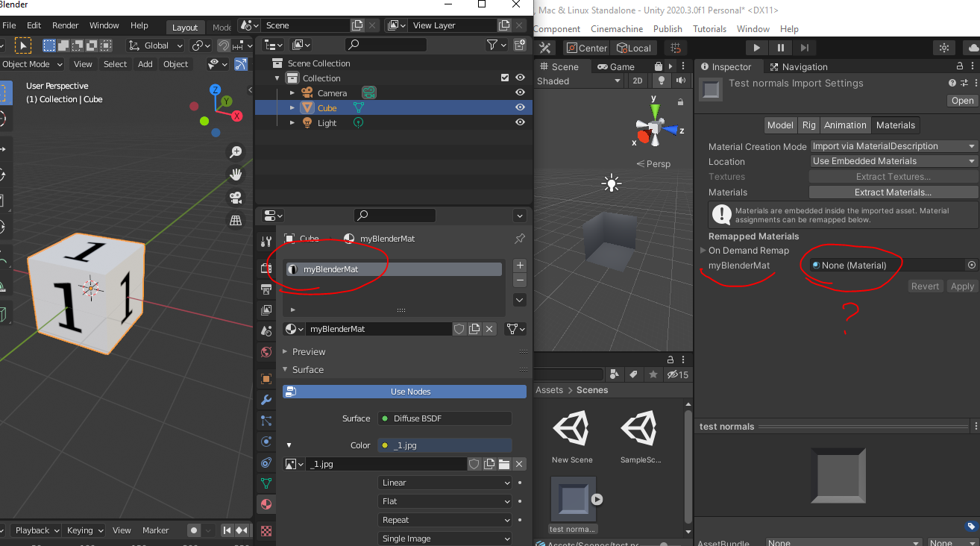The width and height of the screenshot is (980, 546).
Task: Open the Tool properties tab in Blender
Action: [266, 241]
